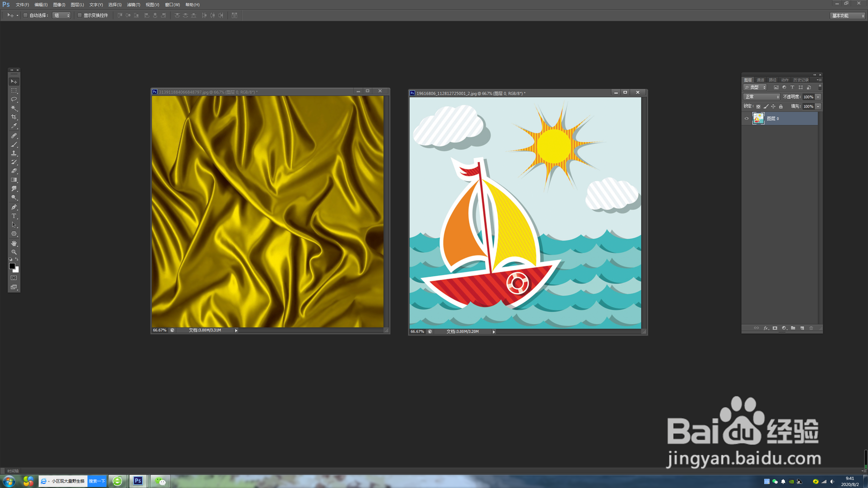
Task: Enable the 自动选择 checkbox
Action: pos(25,15)
